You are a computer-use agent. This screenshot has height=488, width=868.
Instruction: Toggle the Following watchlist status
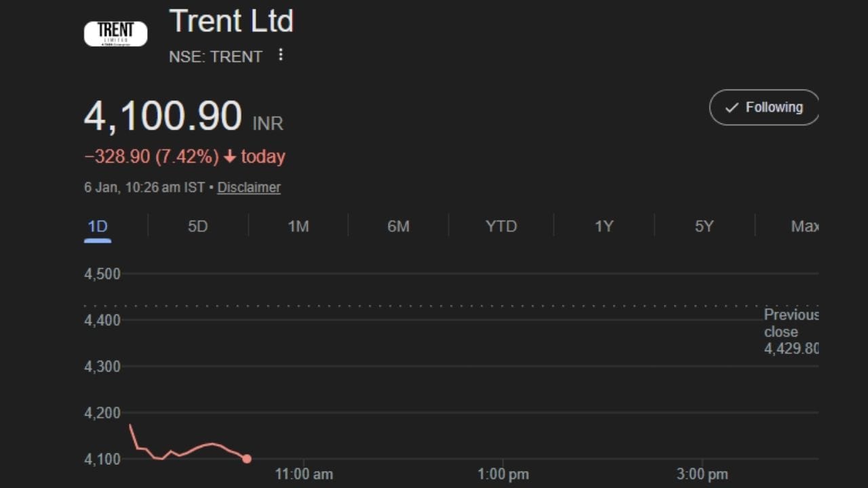(x=764, y=107)
